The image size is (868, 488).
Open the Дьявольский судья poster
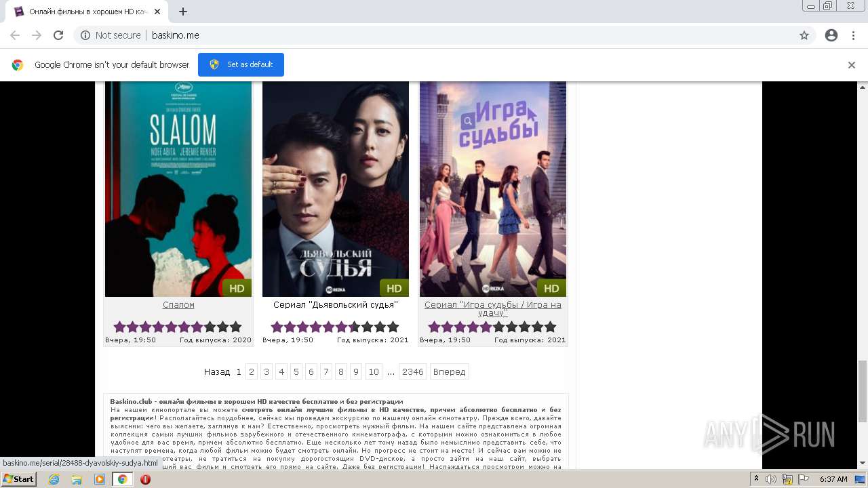point(336,189)
